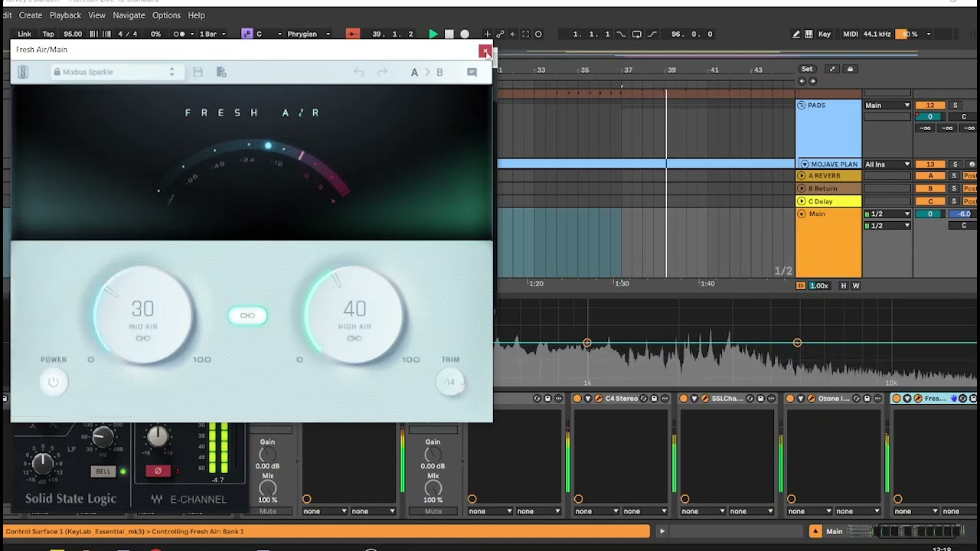The image size is (980, 551).
Task: Click the Fresh Air save-as preset icon
Action: (x=221, y=72)
